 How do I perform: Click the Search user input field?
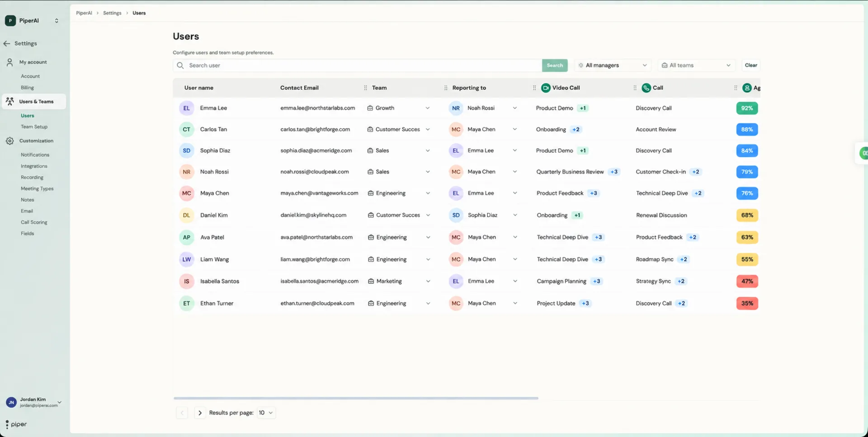(x=357, y=66)
